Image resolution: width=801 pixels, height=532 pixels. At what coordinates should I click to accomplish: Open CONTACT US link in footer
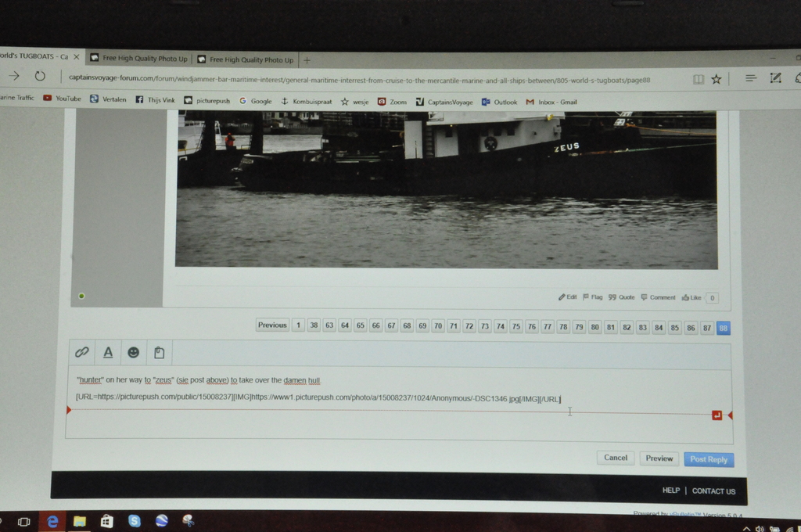pyautogui.click(x=713, y=491)
